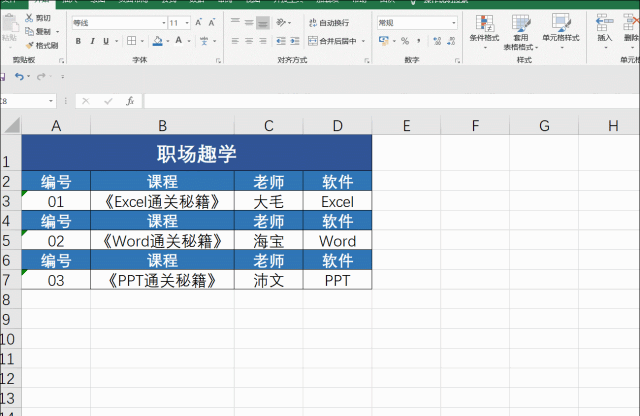Screen dimensions: 640x416
Task: Align text to the right
Action: point(263,41)
